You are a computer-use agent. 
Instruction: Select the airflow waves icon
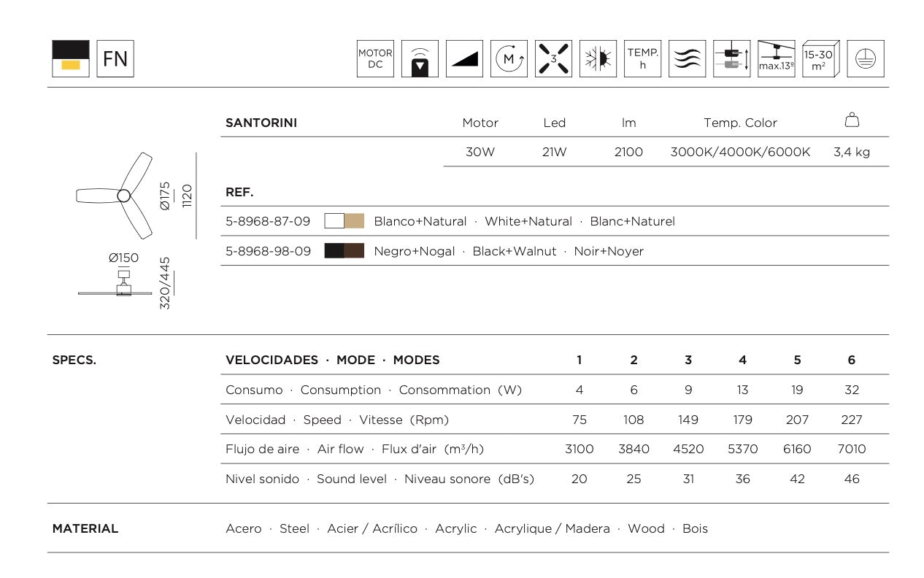pyautogui.click(x=687, y=59)
